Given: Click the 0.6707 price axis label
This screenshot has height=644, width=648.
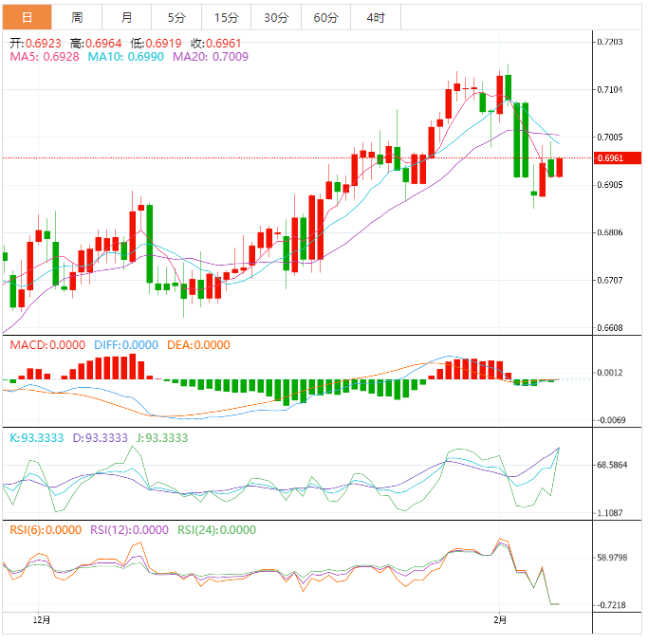Looking at the screenshot, I should click(610, 281).
